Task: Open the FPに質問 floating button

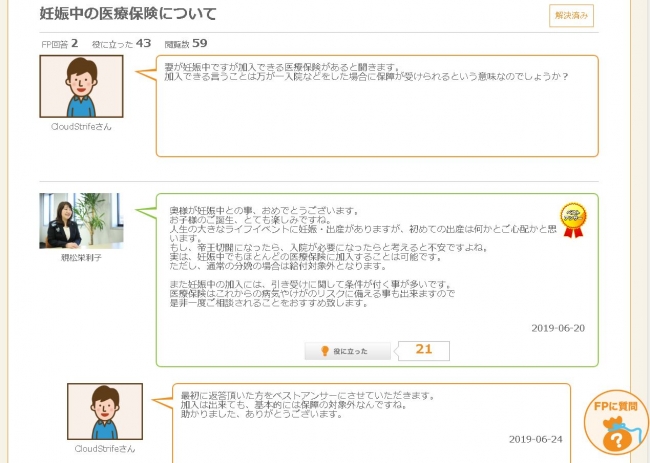Action: (x=616, y=422)
